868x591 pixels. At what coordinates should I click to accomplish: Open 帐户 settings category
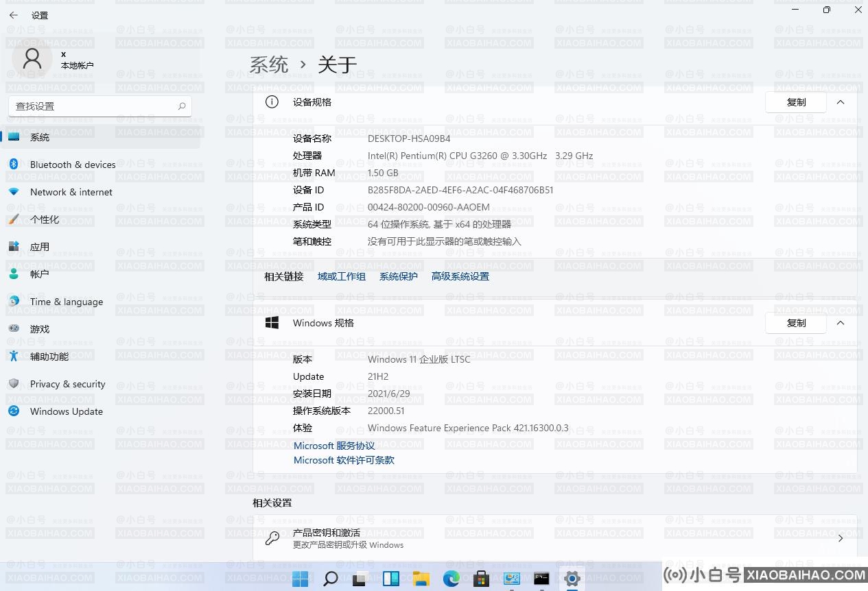pyautogui.click(x=102, y=274)
